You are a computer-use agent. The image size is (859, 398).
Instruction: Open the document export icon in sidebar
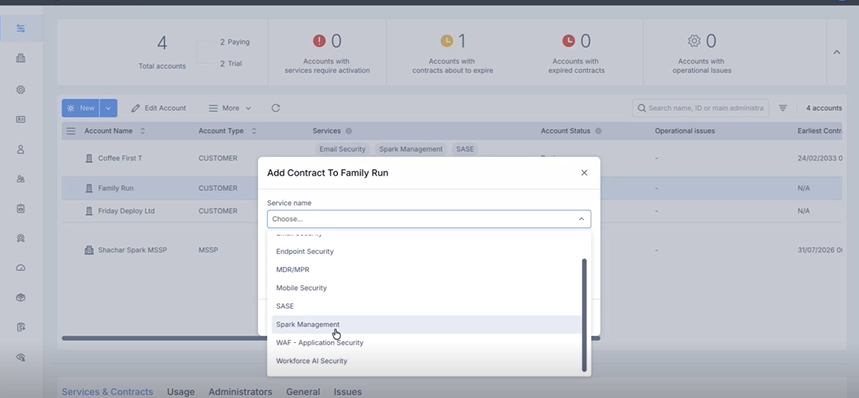click(x=21, y=327)
